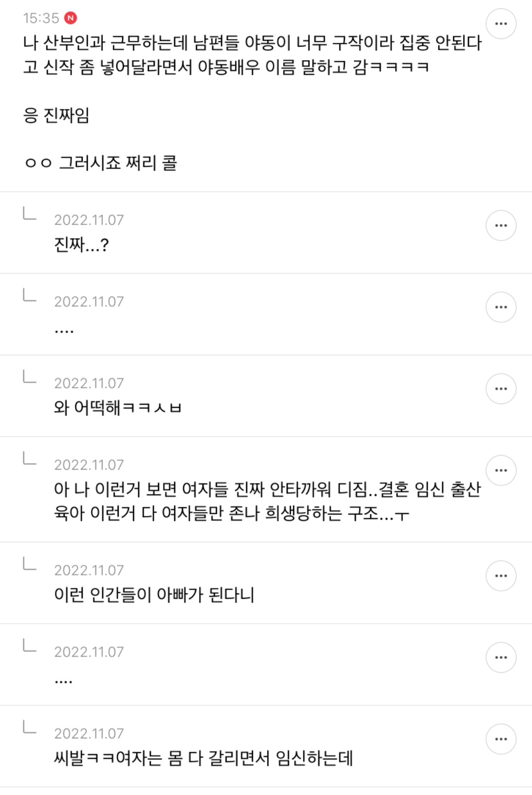The height and width of the screenshot is (795, 532).
Task: Click the '이런 인간들이 아빠가 된다니' comment text
Action: 154,595
